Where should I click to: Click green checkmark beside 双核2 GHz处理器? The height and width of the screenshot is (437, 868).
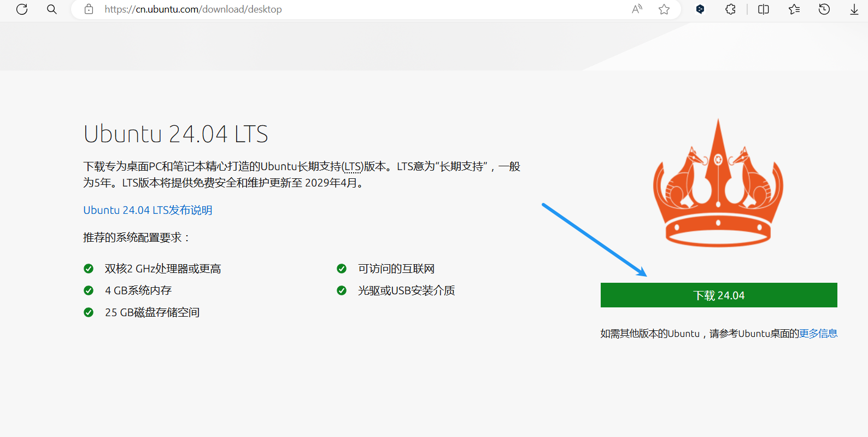point(89,269)
